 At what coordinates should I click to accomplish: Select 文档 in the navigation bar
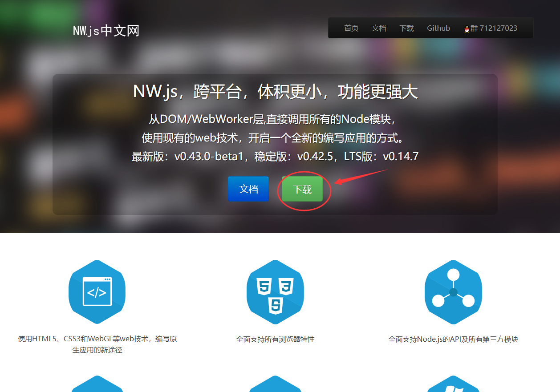coord(379,28)
